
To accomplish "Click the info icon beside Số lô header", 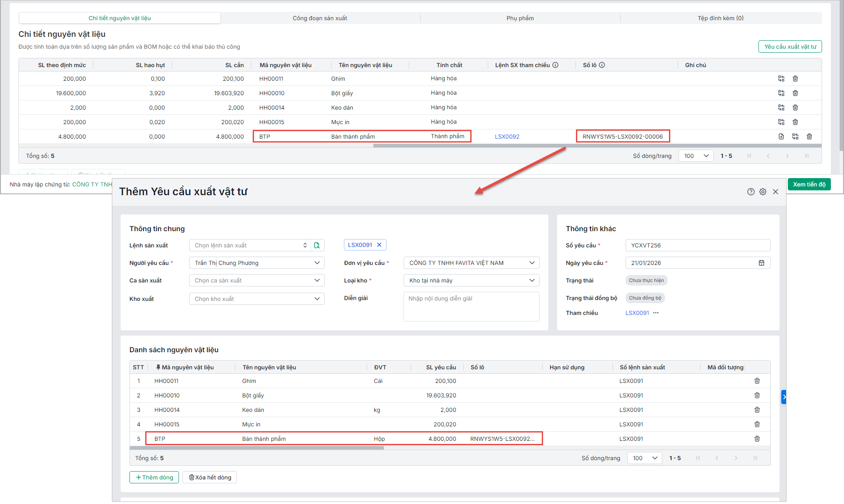I will [602, 65].
